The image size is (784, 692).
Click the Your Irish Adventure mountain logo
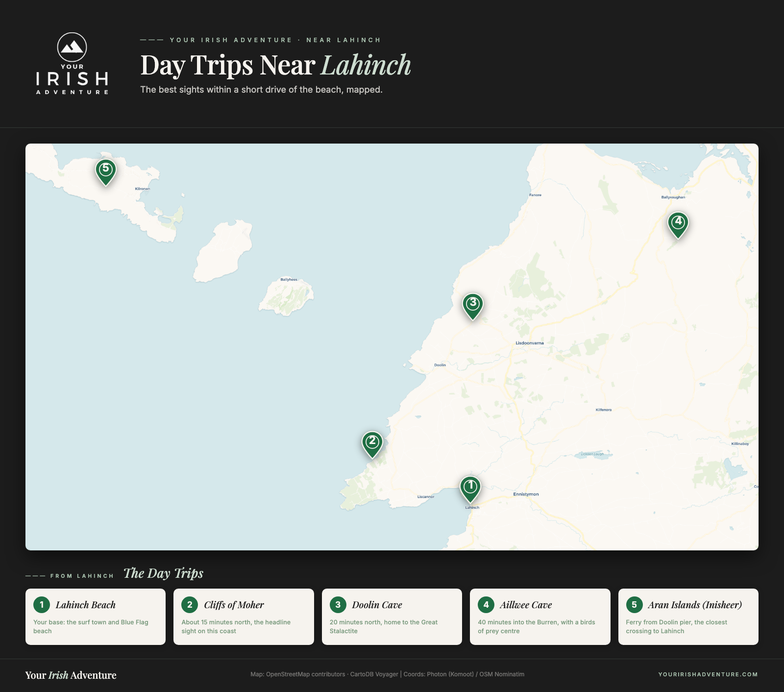[72, 64]
